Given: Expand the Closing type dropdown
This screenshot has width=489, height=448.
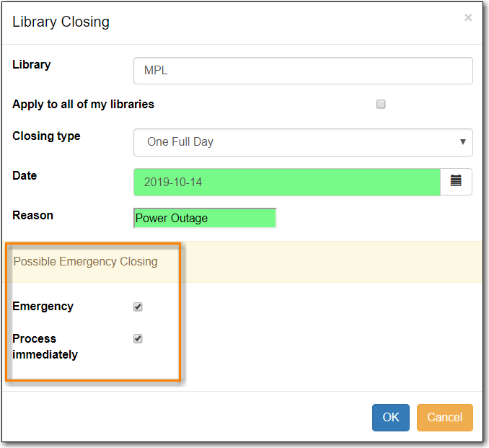Looking at the screenshot, I should 303,142.
